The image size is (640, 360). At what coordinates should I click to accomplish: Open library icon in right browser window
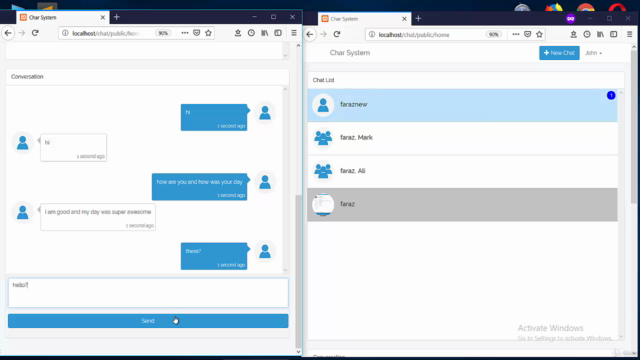(x=600, y=34)
